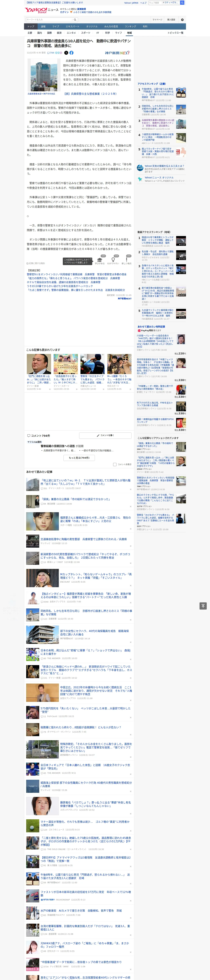Image resolution: width=210 pixels, height=980 pixels.
Task: Open the 名古屋・守山区 road collapse video thumbnail
Action: point(181,255)
